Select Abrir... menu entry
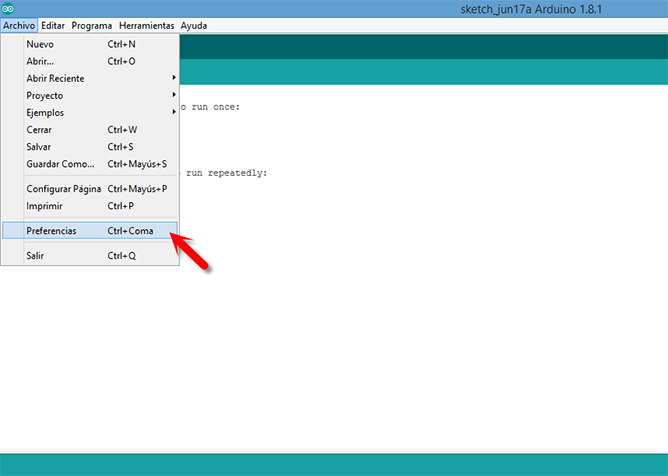The width and height of the screenshot is (668, 476). click(x=90, y=61)
